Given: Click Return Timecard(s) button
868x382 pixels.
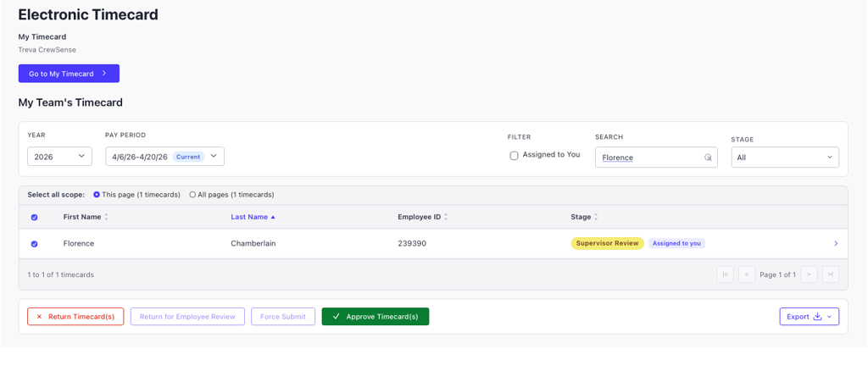Looking at the screenshot, I should click(75, 317).
